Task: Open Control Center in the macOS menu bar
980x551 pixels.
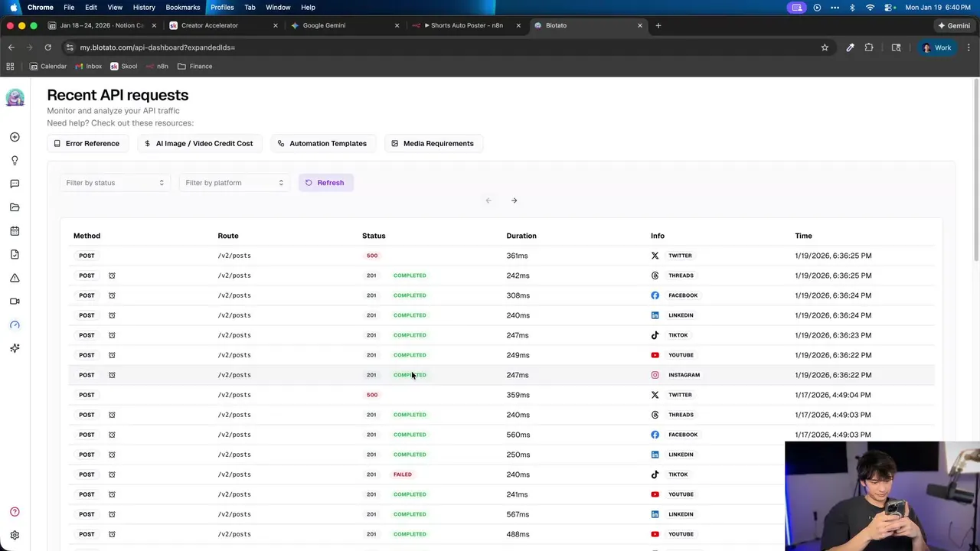Action: pos(888,7)
